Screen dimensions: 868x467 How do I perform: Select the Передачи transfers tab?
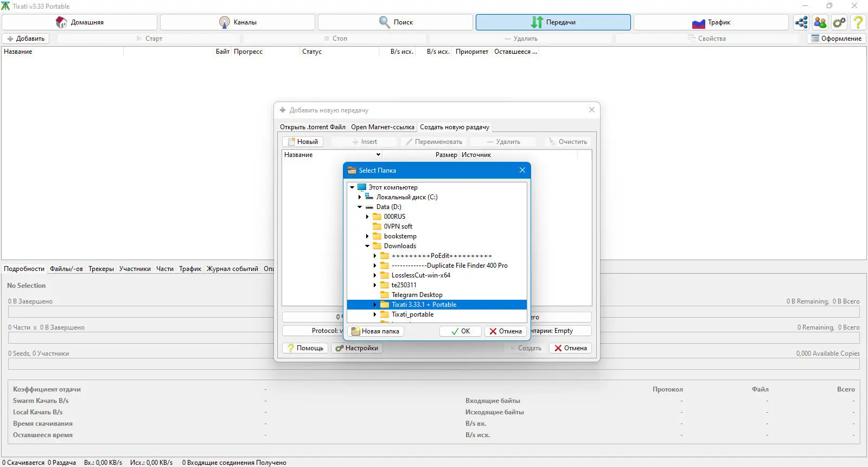[553, 22]
